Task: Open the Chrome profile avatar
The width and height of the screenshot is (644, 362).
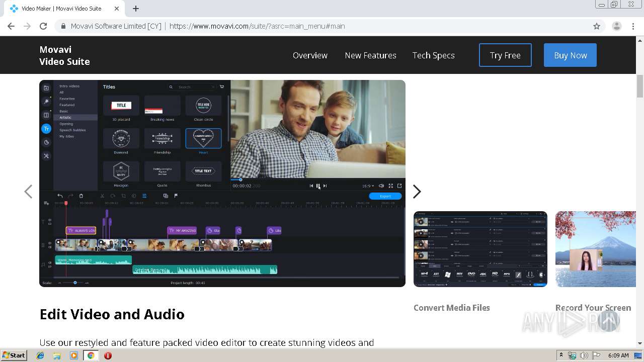Action: (x=616, y=26)
